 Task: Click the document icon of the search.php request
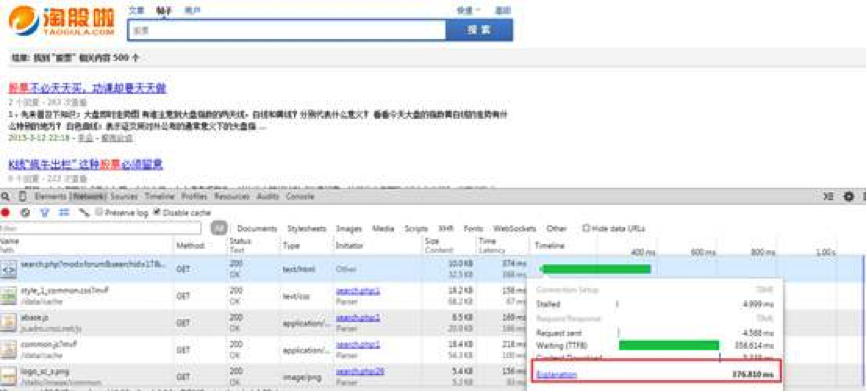pos(9,270)
